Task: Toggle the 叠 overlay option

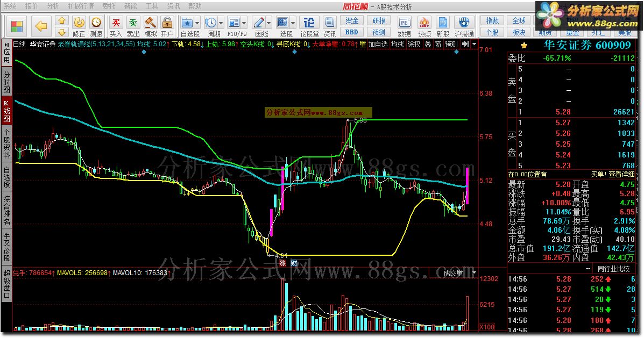Action: click(x=428, y=44)
